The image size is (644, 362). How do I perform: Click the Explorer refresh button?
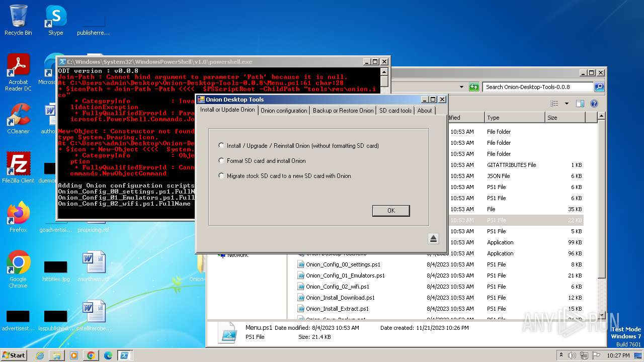click(x=474, y=87)
